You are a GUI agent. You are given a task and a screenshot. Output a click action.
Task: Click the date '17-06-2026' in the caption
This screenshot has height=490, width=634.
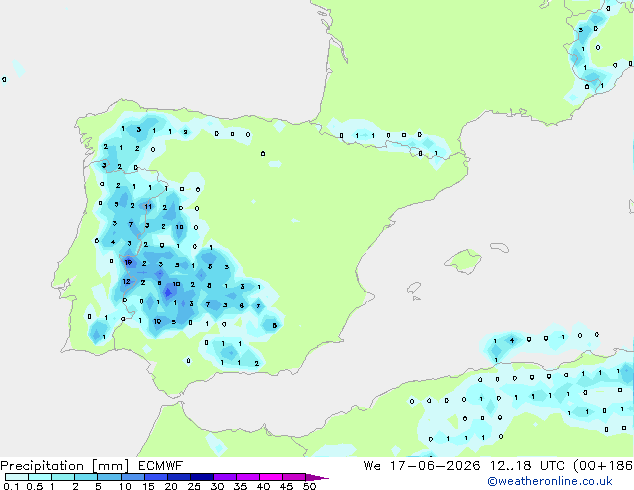point(435,466)
